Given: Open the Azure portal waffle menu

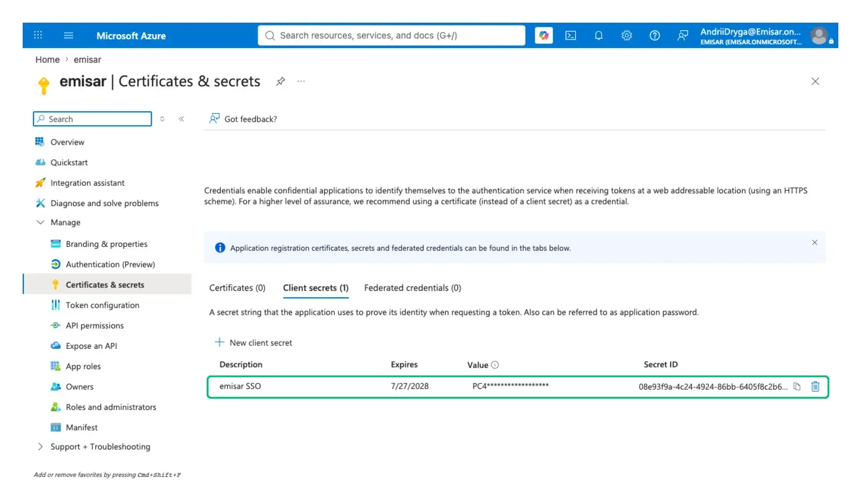Looking at the screenshot, I should pos(38,35).
